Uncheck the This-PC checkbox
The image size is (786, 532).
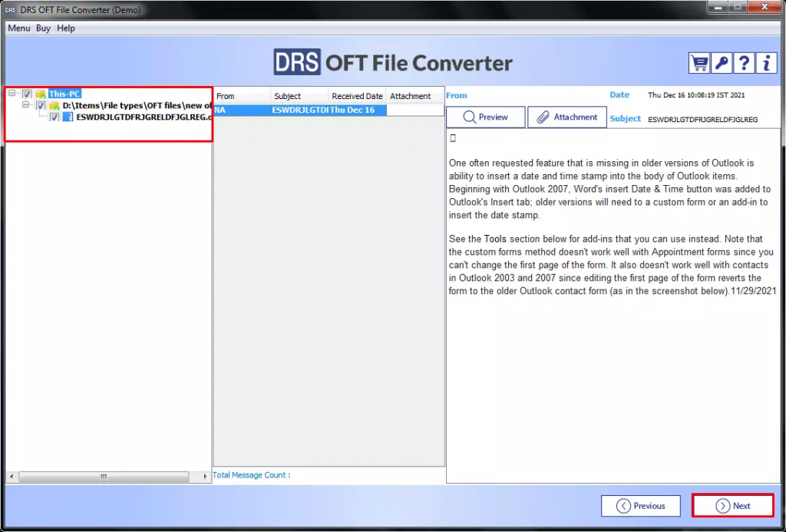[x=26, y=93]
